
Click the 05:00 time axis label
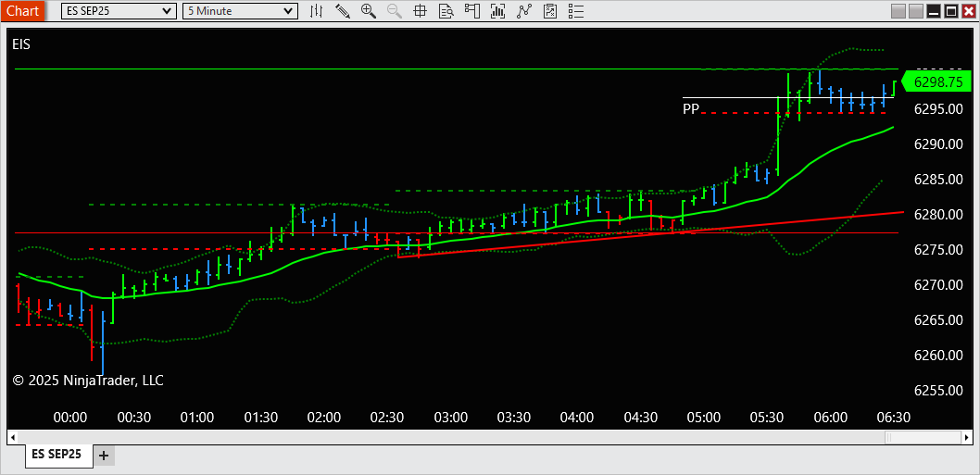(704, 417)
